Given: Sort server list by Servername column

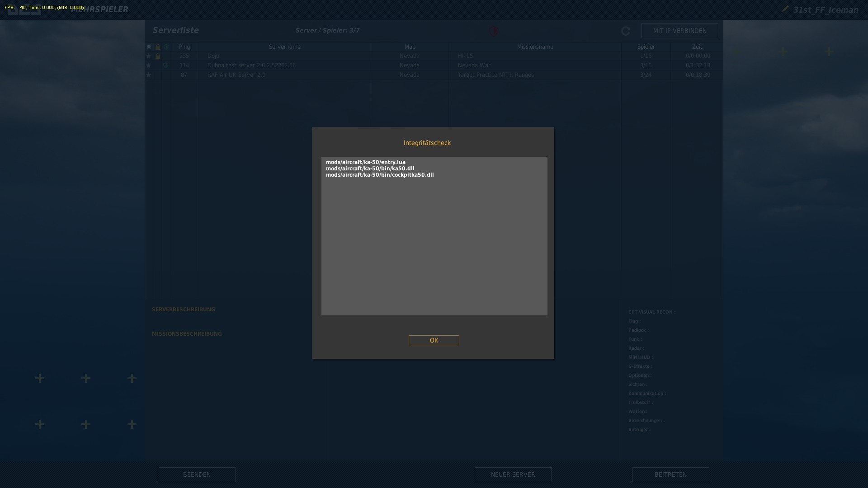Looking at the screenshot, I should pyautogui.click(x=284, y=47).
